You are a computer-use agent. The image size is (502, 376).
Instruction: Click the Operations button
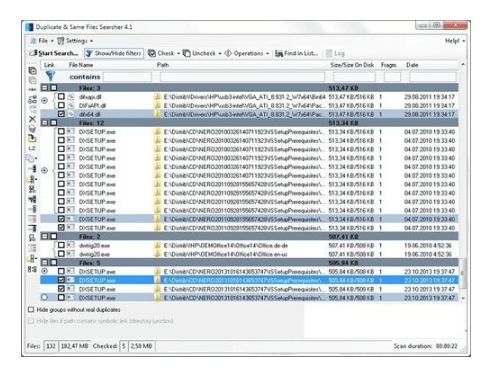[244, 53]
